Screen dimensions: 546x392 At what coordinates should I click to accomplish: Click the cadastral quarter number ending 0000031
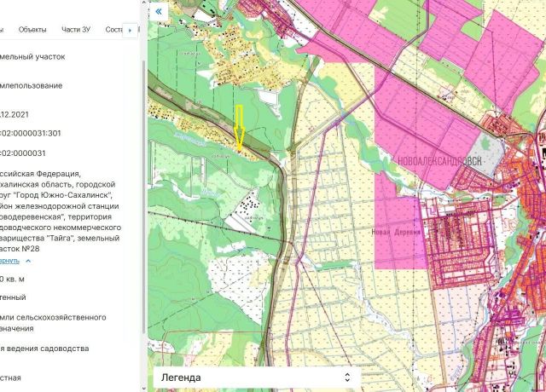click(x=23, y=153)
